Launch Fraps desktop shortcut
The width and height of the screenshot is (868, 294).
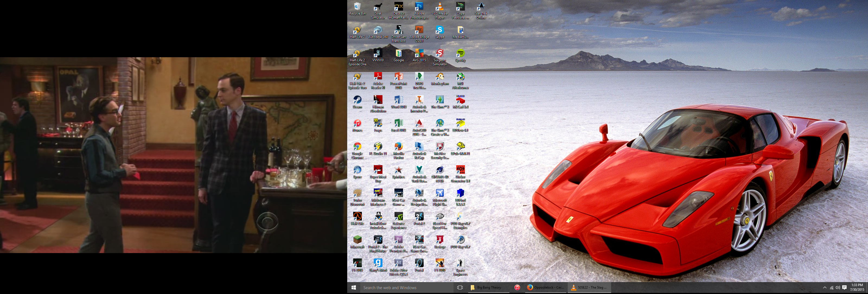(x=378, y=125)
